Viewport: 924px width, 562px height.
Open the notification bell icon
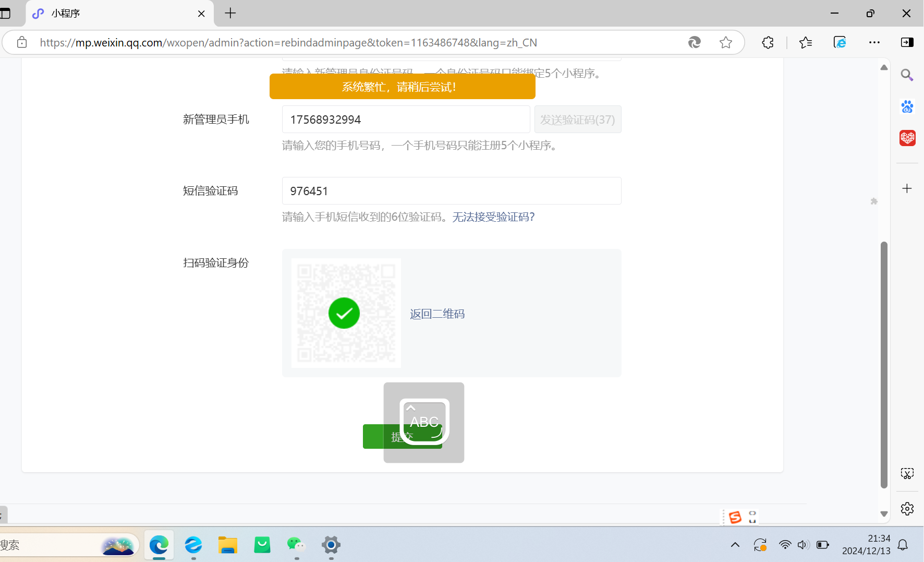coord(903,545)
